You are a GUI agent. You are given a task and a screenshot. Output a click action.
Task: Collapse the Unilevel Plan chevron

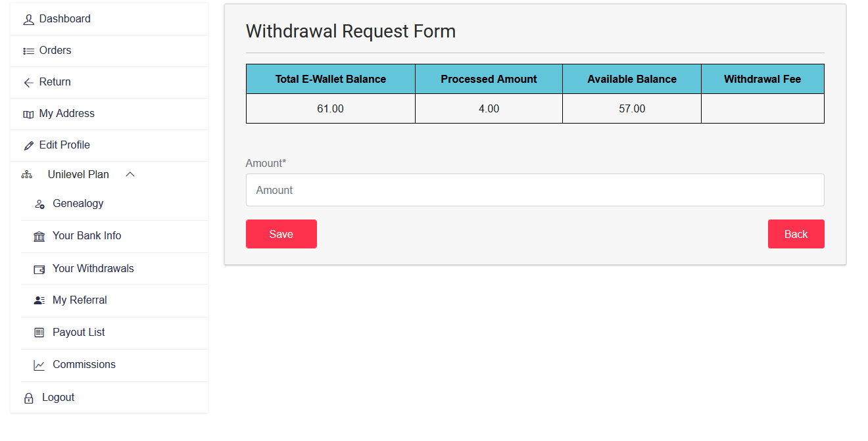coord(130,175)
